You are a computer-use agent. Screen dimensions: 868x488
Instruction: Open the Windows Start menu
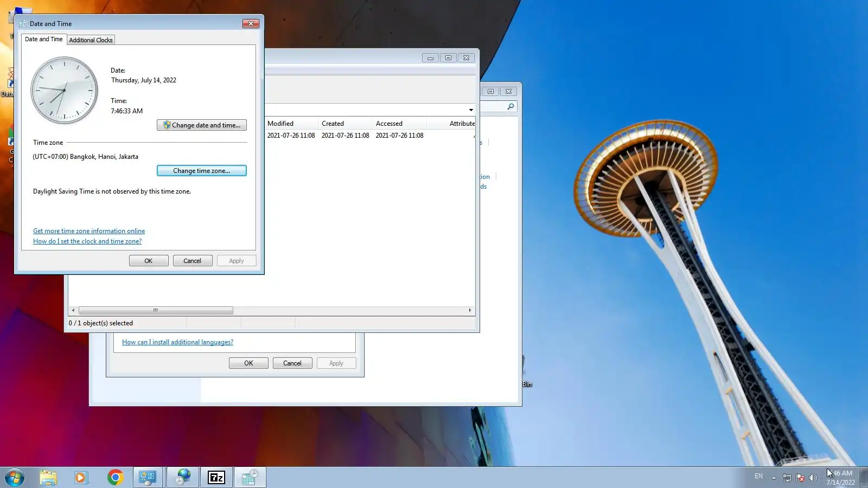pyautogui.click(x=15, y=477)
